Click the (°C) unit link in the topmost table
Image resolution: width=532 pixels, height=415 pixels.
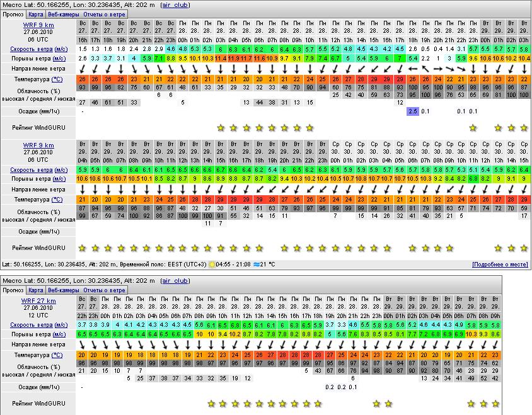click(x=57, y=79)
